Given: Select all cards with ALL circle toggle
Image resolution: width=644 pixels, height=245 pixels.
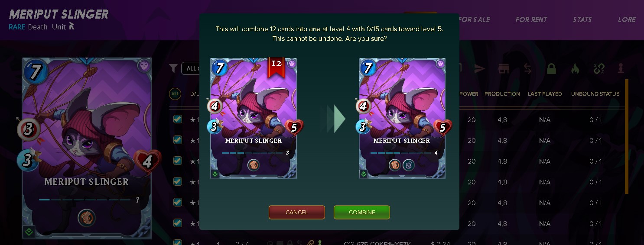Looking at the screenshot, I should (x=175, y=93).
